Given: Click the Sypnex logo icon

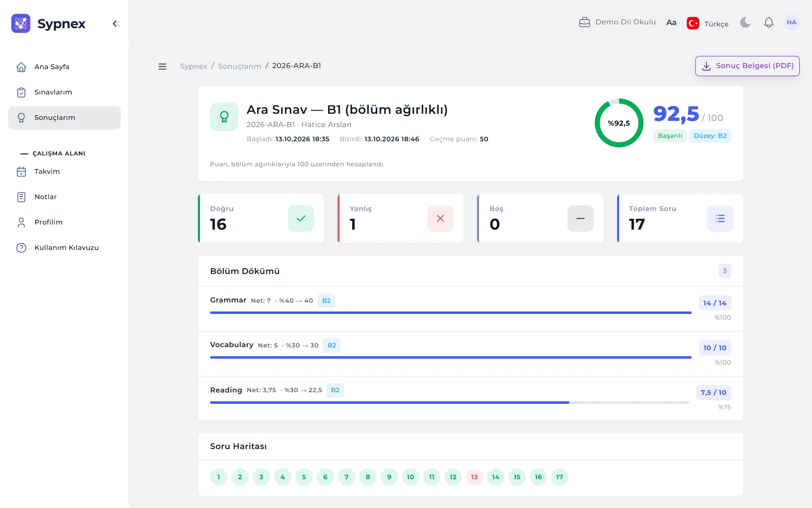Looking at the screenshot, I should 21,23.
